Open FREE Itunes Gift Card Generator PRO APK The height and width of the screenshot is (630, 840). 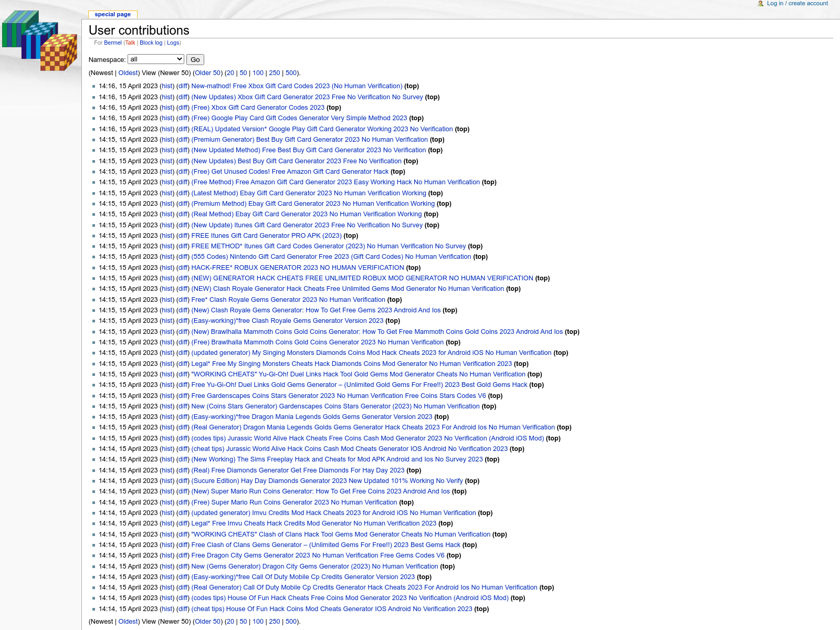[x=267, y=236]
